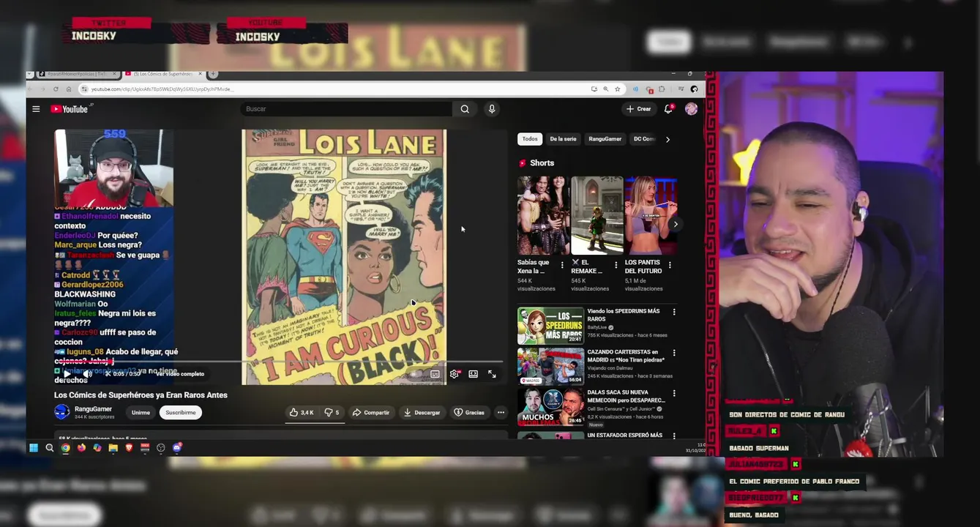Viewport: 980px width, 527px height.
Task: Open the YouTube hamburger guide menu
Action: pos(36,109)
